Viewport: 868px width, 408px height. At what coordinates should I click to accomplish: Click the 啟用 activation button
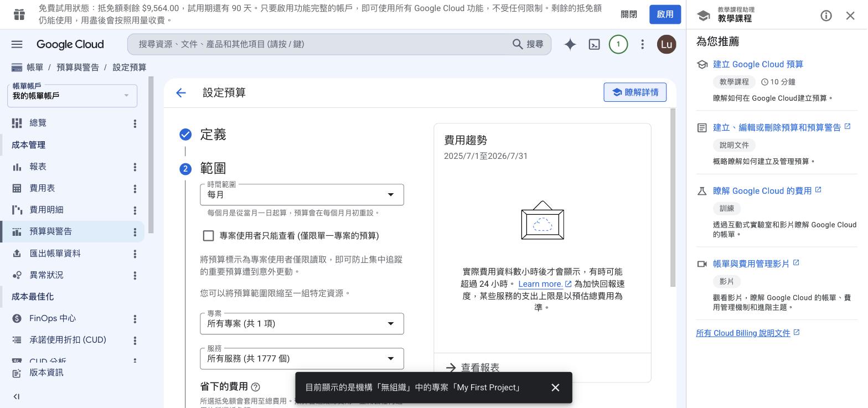pos(665,14)
